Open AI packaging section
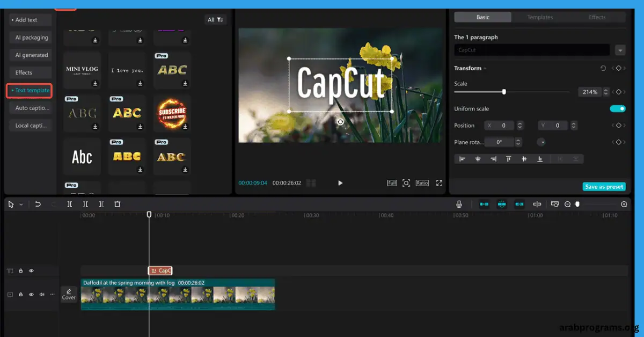 (x=31, y=38)
